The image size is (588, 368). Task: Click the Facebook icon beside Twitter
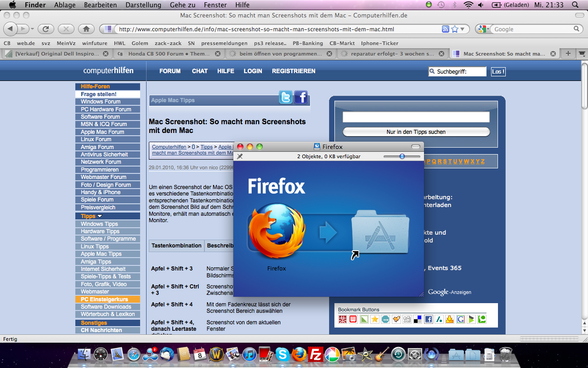301,97
